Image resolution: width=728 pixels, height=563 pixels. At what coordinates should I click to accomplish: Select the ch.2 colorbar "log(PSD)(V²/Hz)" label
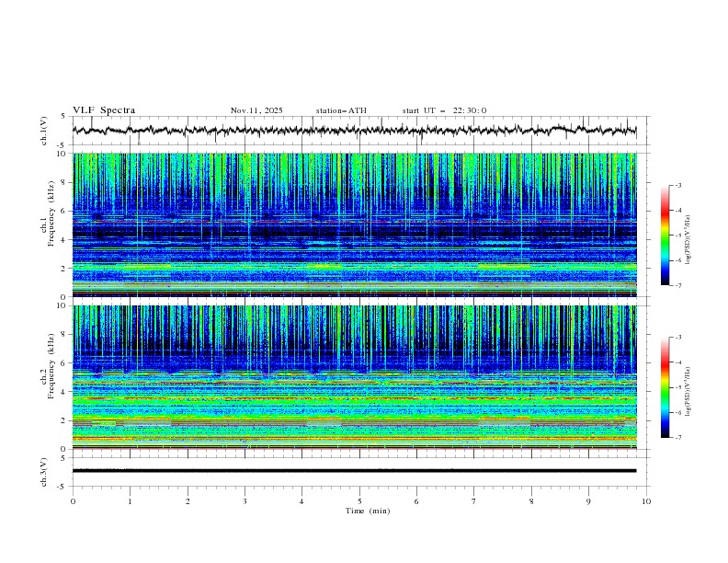(x=688, y=391)
